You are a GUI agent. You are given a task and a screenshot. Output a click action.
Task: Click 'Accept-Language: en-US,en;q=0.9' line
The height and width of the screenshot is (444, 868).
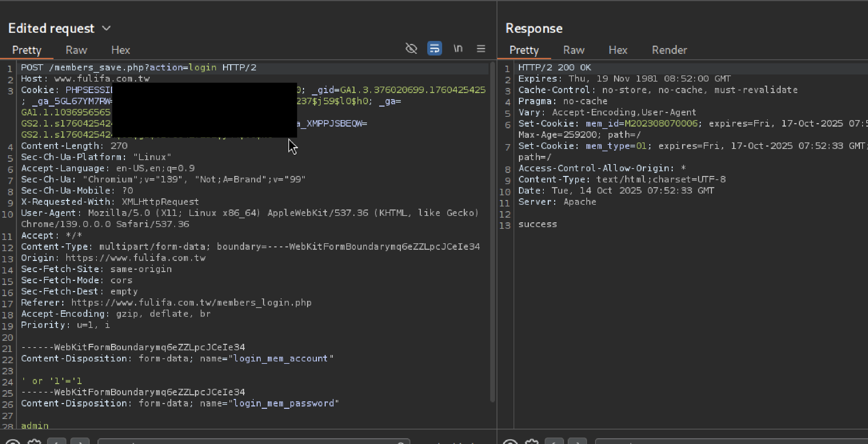(108, 168)
